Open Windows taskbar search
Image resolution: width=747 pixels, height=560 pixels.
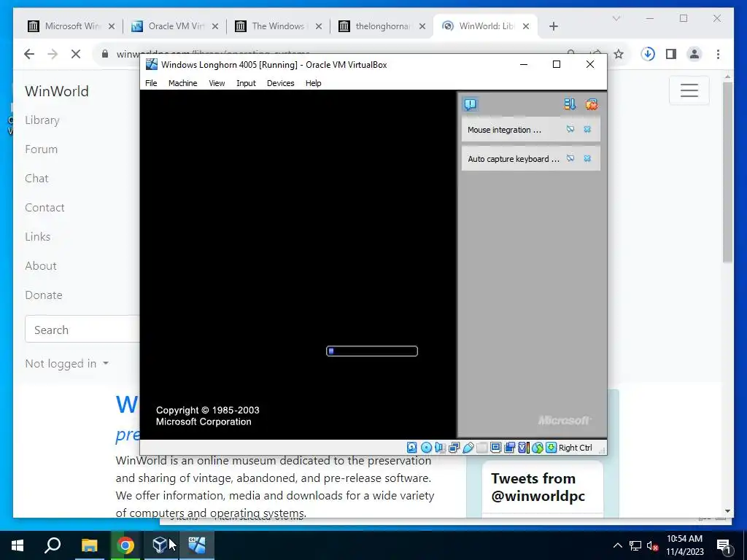tap(53, 545)
